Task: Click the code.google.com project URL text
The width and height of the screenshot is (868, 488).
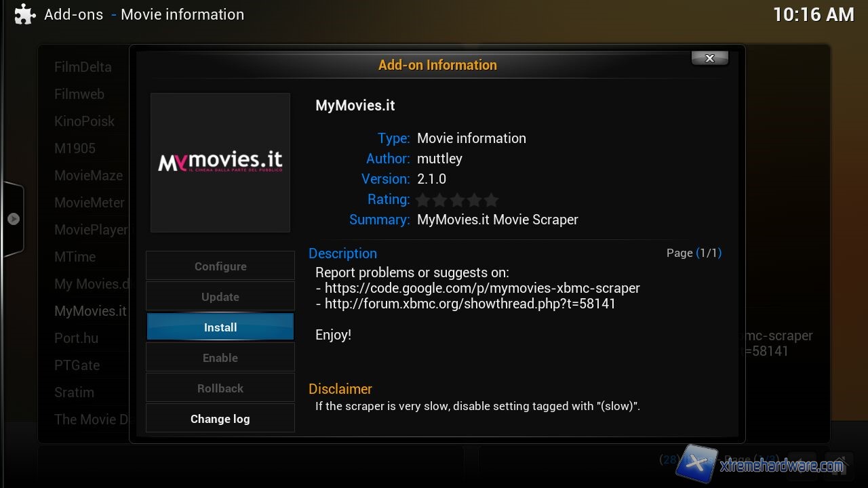Action: (481, 288)
